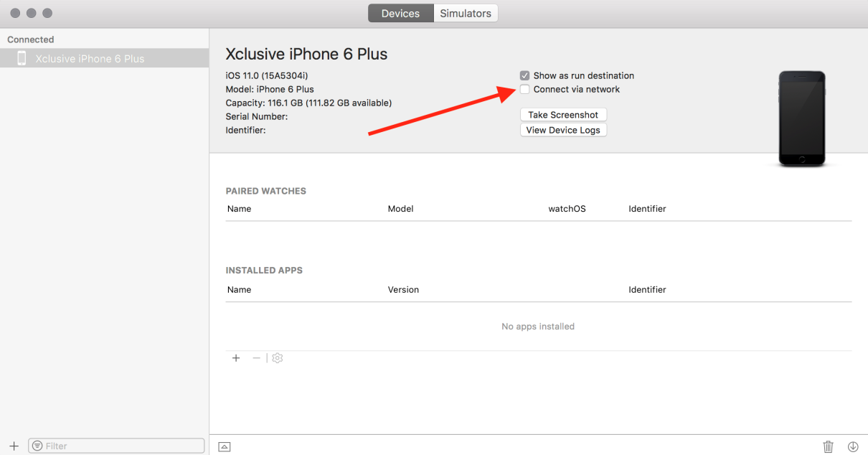Add a device with sidebar plus button
Viewport: 868px width, 455px height.
coord(14,446)
